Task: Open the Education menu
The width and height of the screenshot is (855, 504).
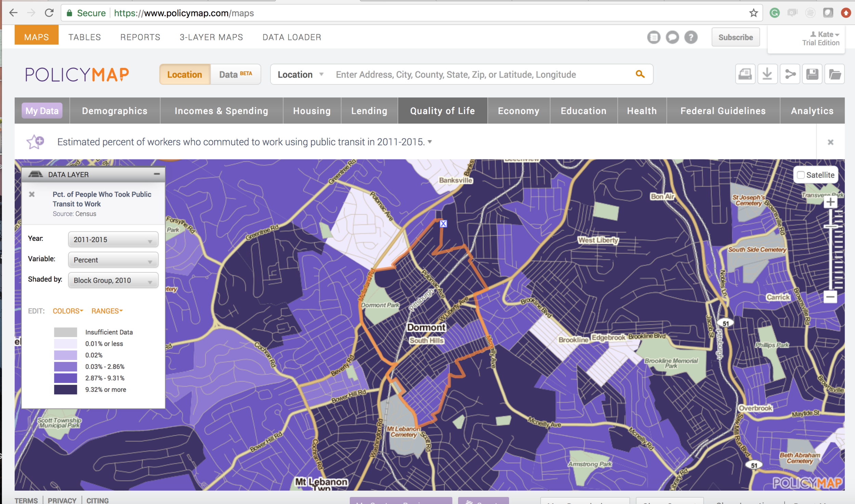Action: click(583, 111)
